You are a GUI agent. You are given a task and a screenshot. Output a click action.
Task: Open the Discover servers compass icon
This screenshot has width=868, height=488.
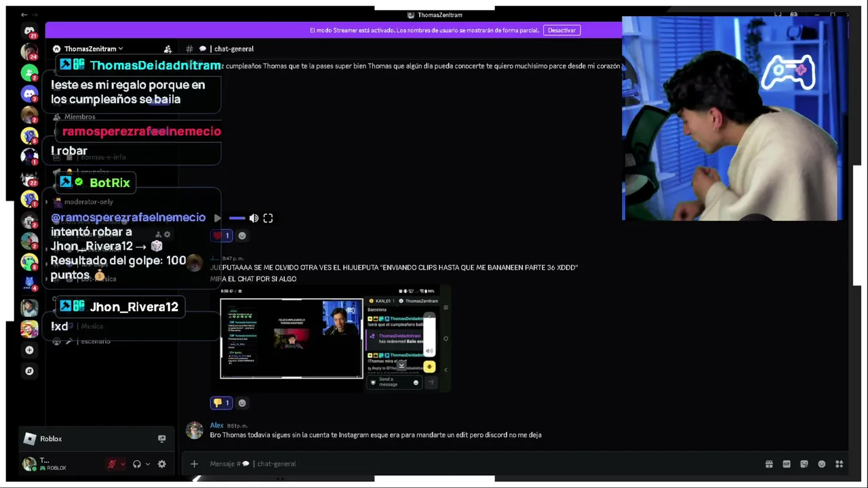tap(29, 371)
